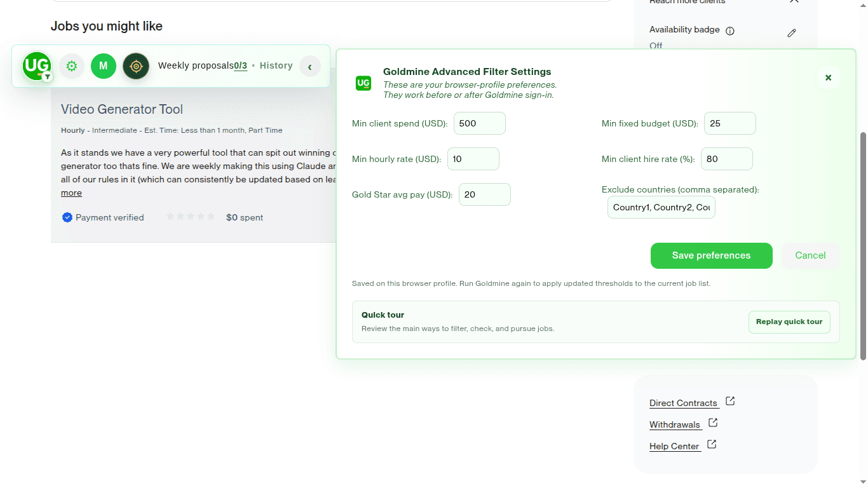Edit the Availability badge with pencil icon
Viewport: 868px width, 488px height.
click(x=792, y=33)
